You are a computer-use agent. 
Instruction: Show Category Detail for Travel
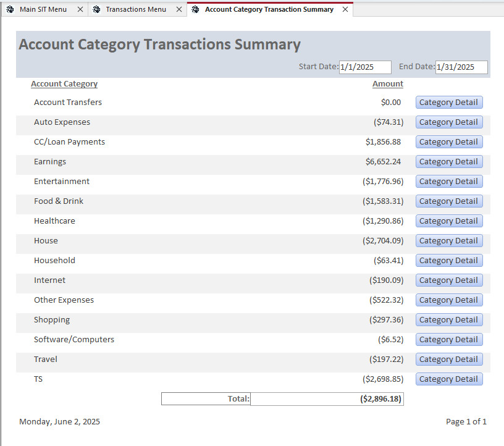click(x=449, y=359)
